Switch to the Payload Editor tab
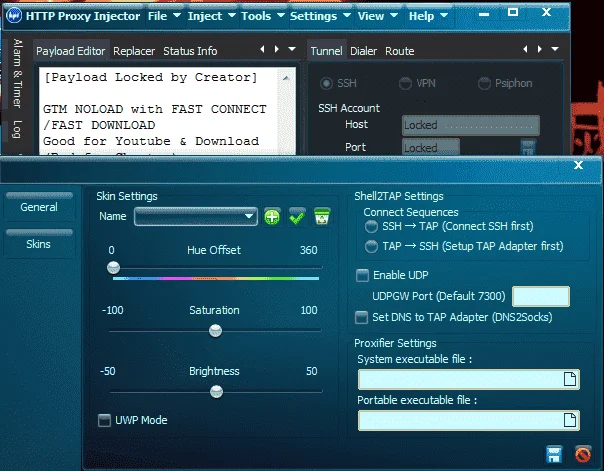Image resolution: width=604 pixels, height=471 pixels. (x=71, y=51)
